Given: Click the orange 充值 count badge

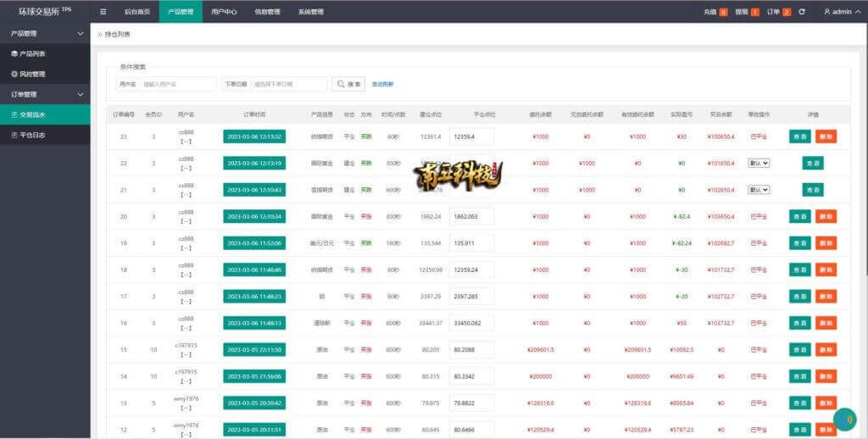Looking at the screenshot, I should point(723,12).
